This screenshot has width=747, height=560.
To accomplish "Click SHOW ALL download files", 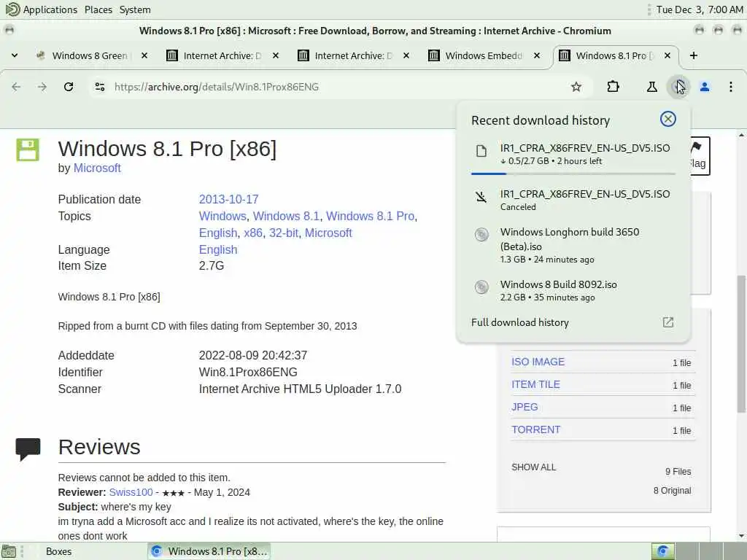I will tap(533, 467).
